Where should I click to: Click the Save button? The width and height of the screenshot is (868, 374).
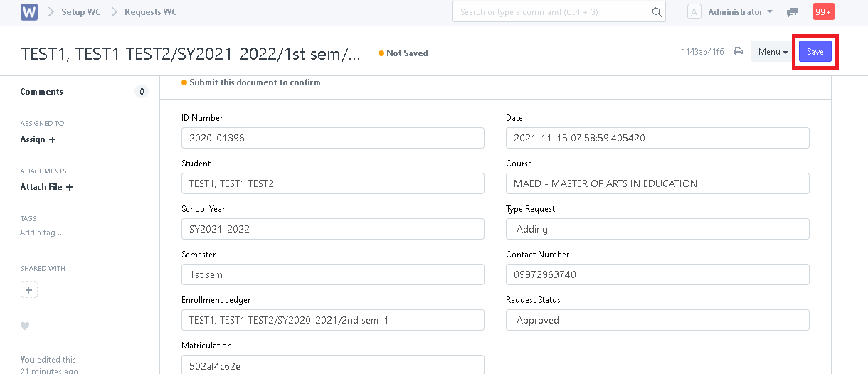click(815, 52)
